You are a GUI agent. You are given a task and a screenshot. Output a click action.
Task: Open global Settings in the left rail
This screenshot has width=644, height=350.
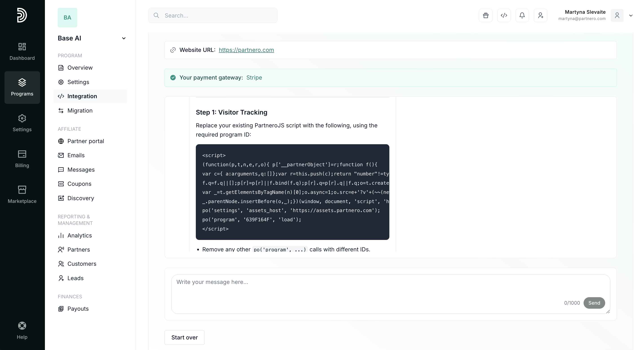coord(22,123)
